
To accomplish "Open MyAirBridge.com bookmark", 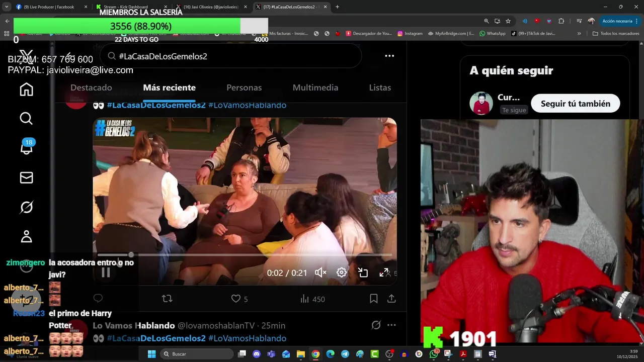I will click(451, 33).
